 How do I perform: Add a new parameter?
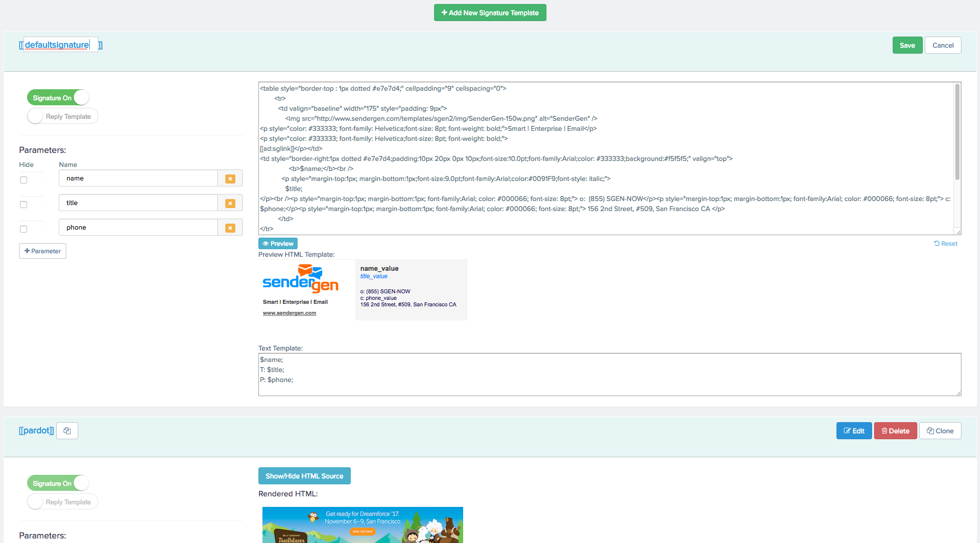(42, 251)
